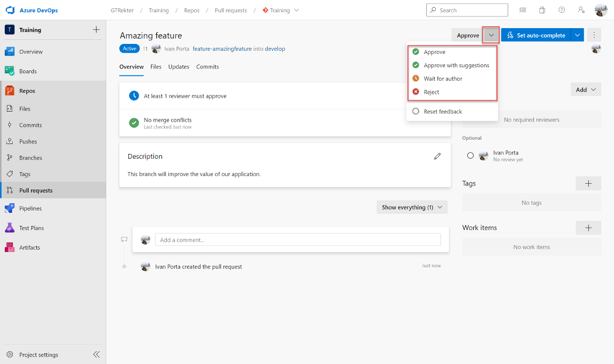Click Ivan Porta reviewer vote circle
This screenshot has width=614, height=364.
(x=470, y=155)
